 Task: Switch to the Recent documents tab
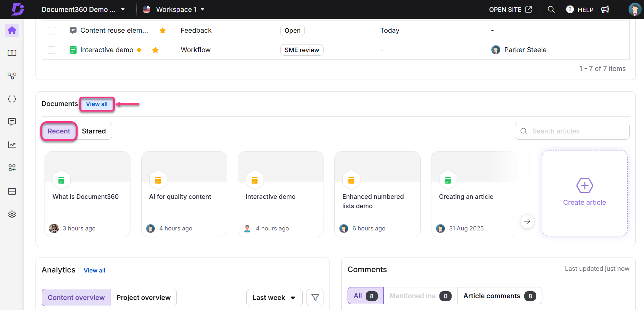[59, 131]
